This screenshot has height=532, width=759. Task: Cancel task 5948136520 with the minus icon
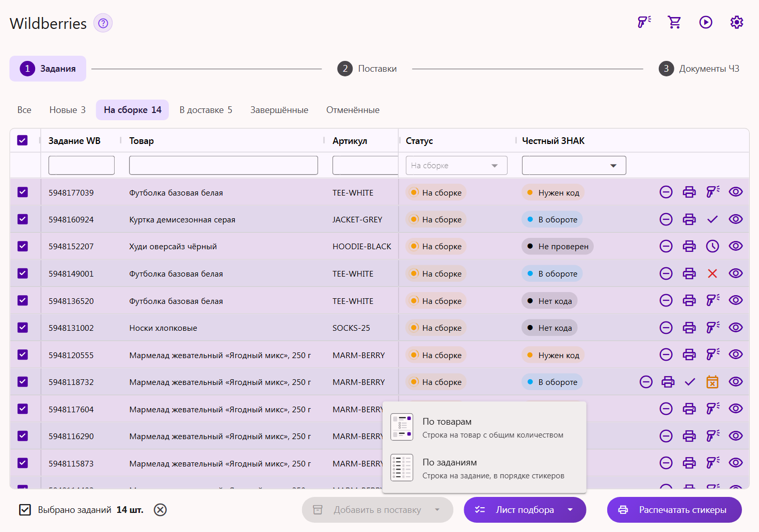[x=666, y=300]
